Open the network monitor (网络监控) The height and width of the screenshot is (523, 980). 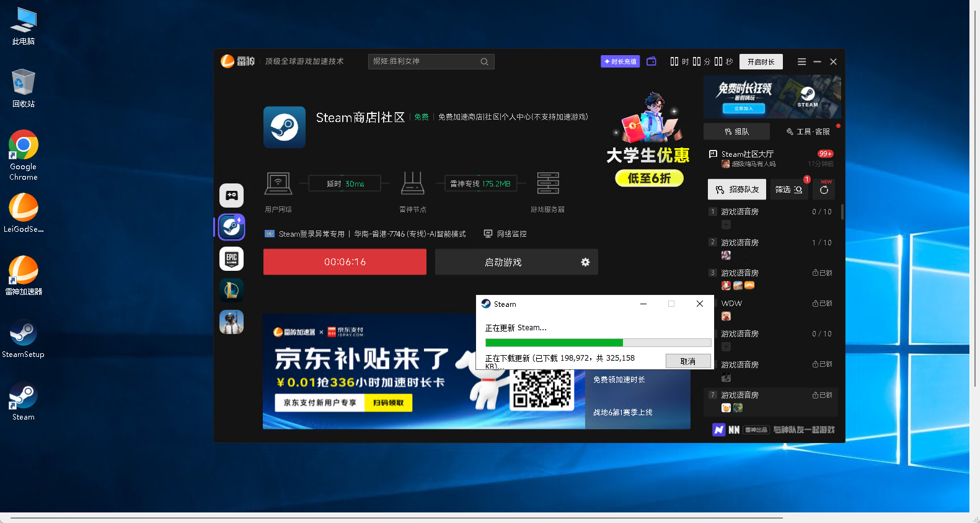(x=505, y=234)
